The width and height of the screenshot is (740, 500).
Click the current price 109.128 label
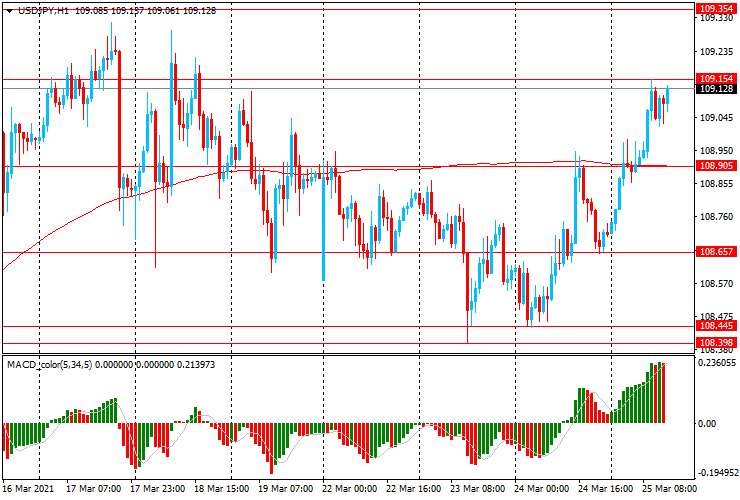716,89
